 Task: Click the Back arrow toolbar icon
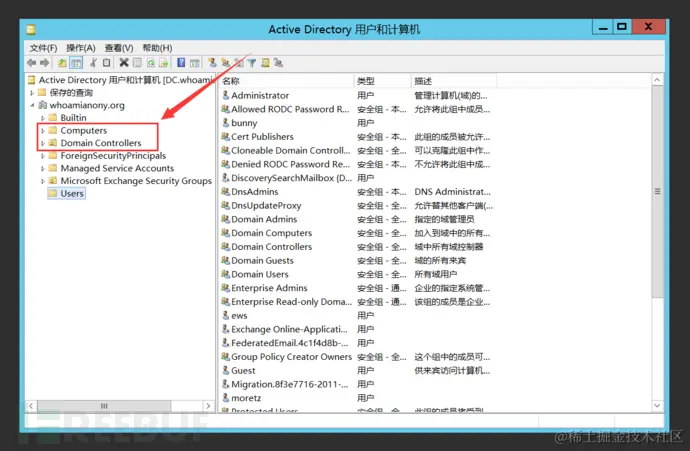click(31, 63)
